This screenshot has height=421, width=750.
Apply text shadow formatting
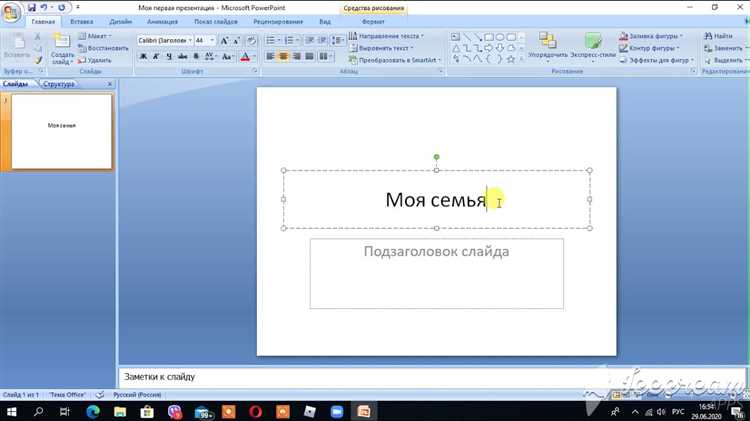click(196, 56)
